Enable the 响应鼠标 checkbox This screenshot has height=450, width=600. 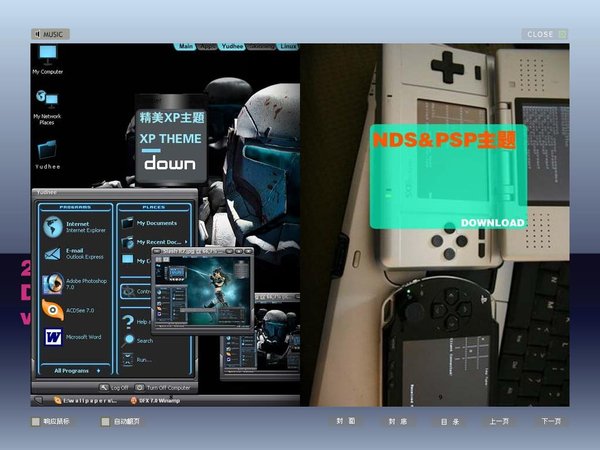coord(36,422)
